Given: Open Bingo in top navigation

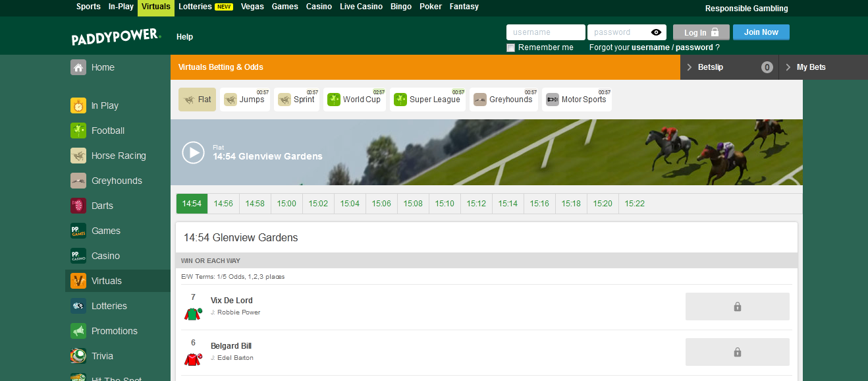Looking at the screenshot, I should 401,7.
